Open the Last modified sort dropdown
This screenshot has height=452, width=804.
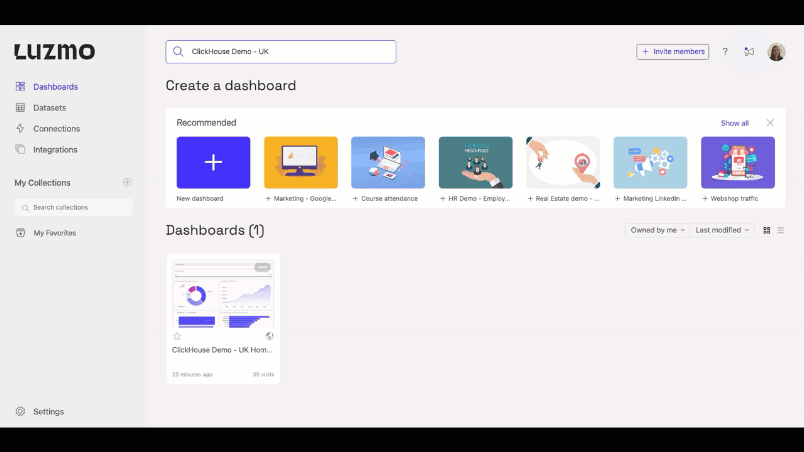721,230
